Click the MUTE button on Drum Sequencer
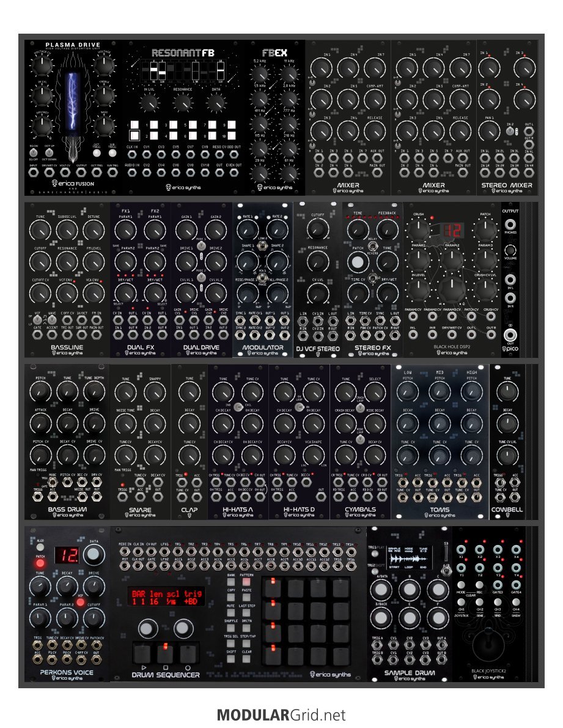The width and height of the screenshot is (563, 728). click(230, 612)
